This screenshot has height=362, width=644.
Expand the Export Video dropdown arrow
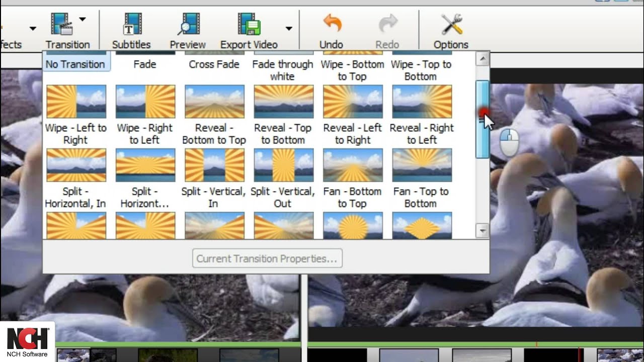coord(289,29)
